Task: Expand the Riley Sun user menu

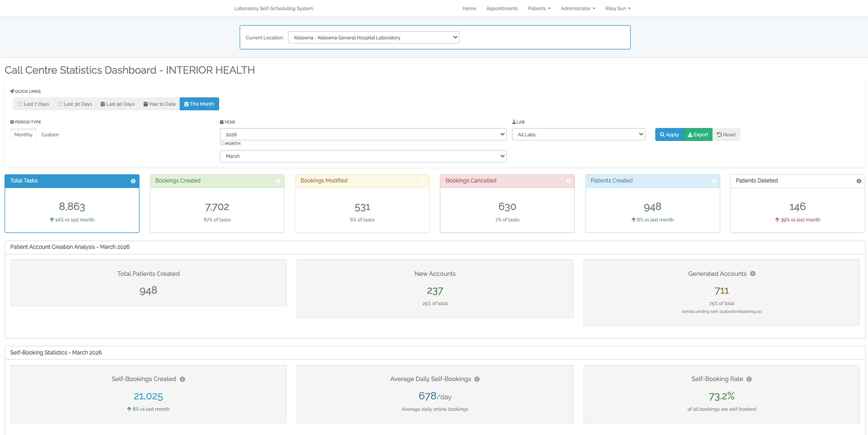Action: (x=618, y=8)
